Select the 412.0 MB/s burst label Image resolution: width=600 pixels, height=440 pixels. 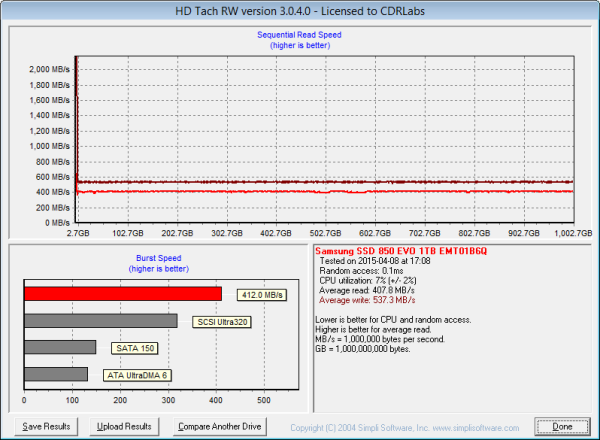point(261,295)
